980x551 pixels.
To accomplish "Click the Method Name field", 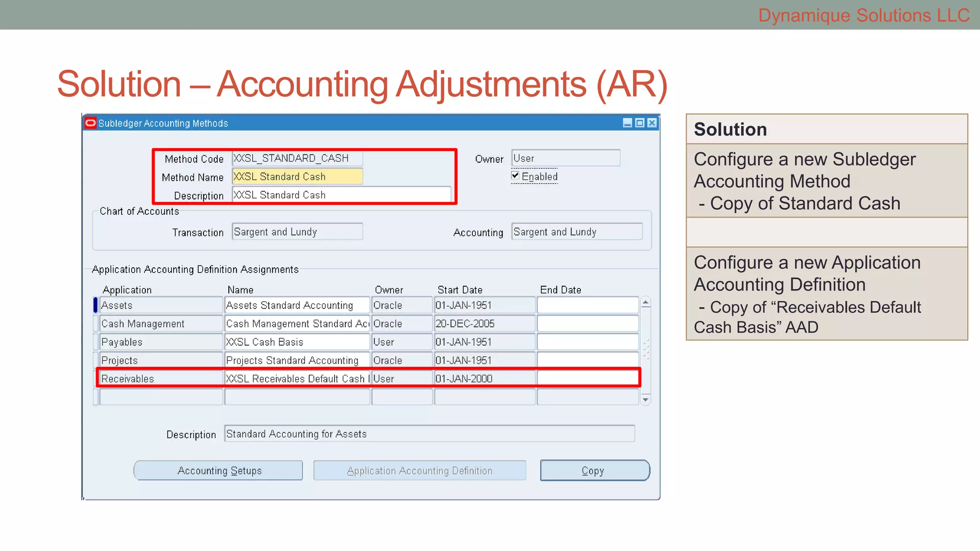I will pos(297,176).
